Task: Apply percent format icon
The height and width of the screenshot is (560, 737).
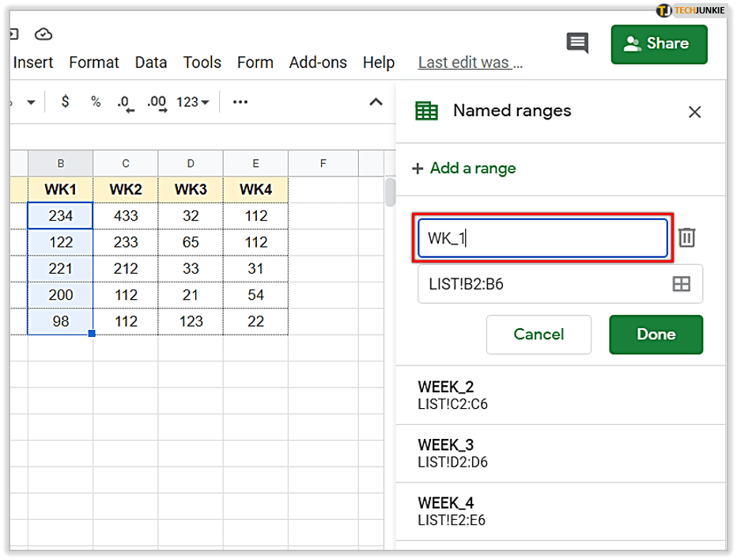Action: point(96,102)
